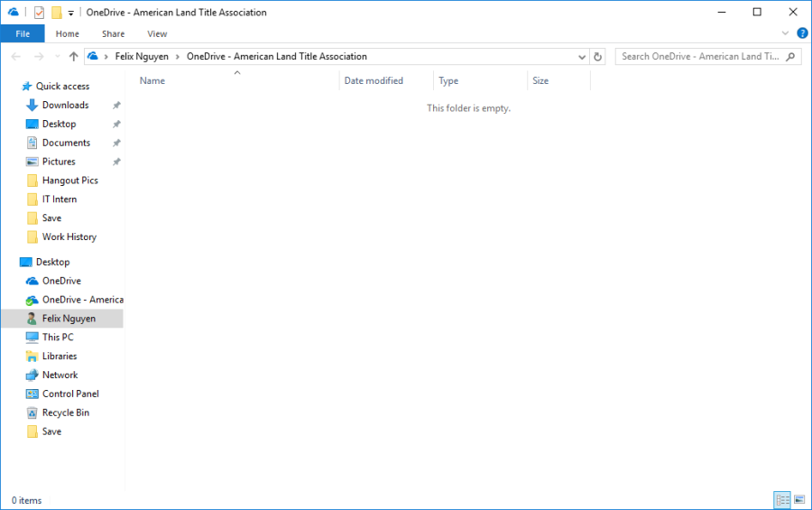Open Pictures in Quick access

(x=59, y=162)
